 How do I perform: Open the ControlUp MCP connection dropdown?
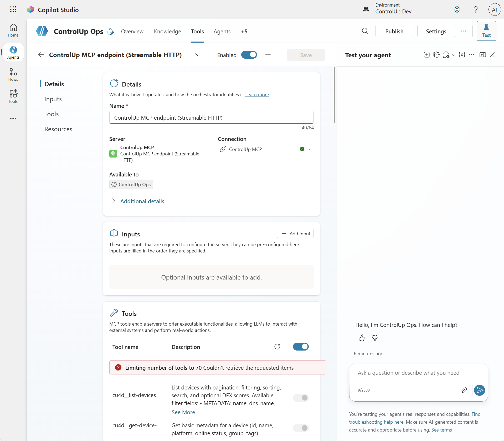coord(310,149)
